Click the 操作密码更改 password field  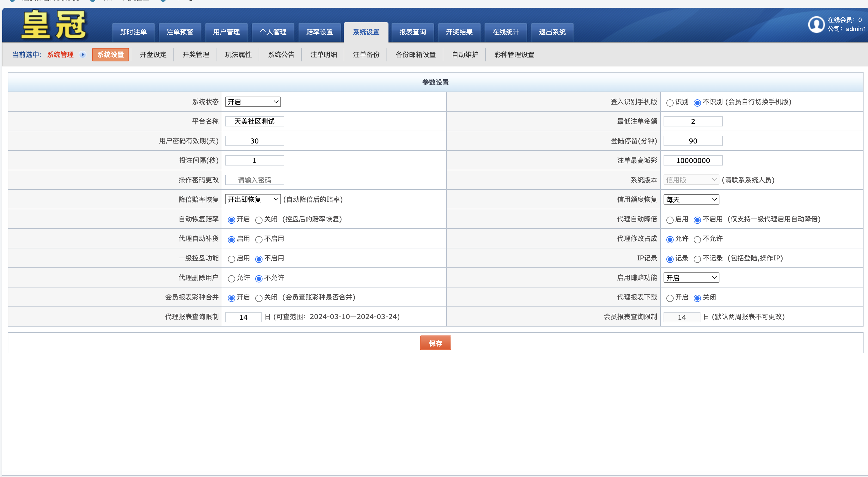point(254,180)
